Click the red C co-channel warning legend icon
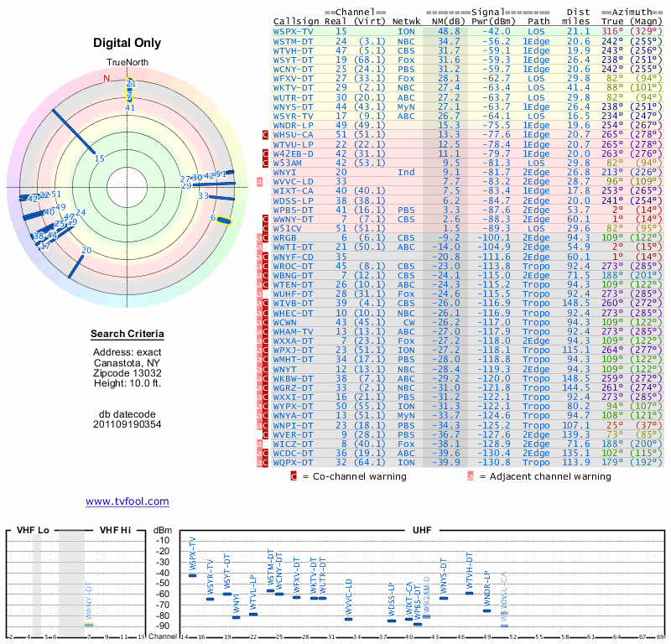This screenshot has height=644, width=671. (x=294, y=476)
